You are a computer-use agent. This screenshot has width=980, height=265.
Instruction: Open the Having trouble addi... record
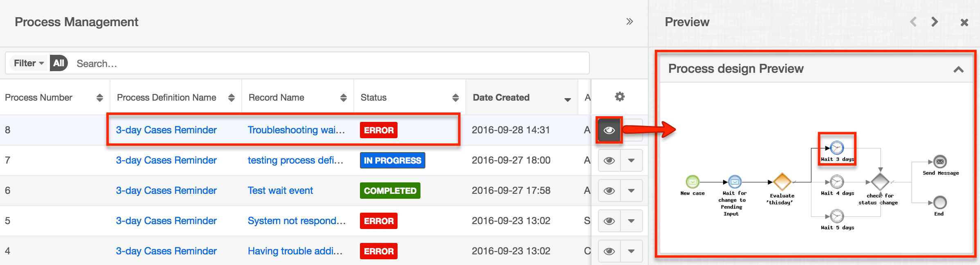(x=295, y=251)
